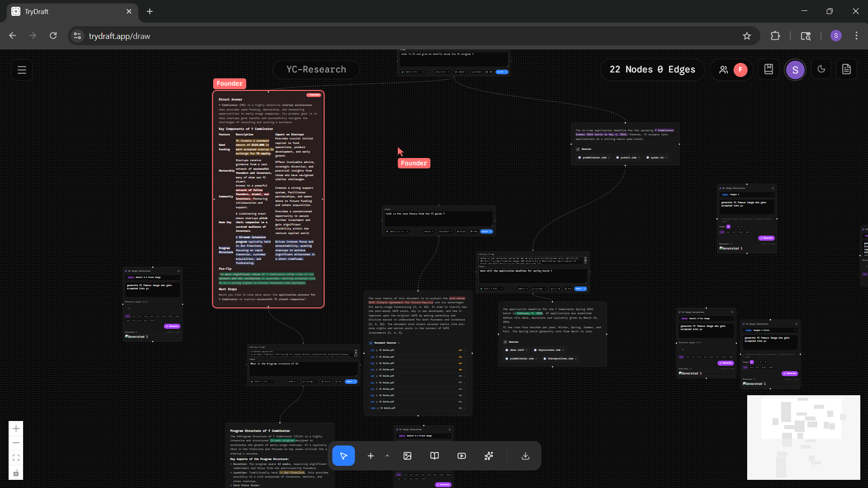Submit the spring batch deadline prompt
The width and height of the screenshot is (868, 488).
pyautogui.click(x=581, y=288)
